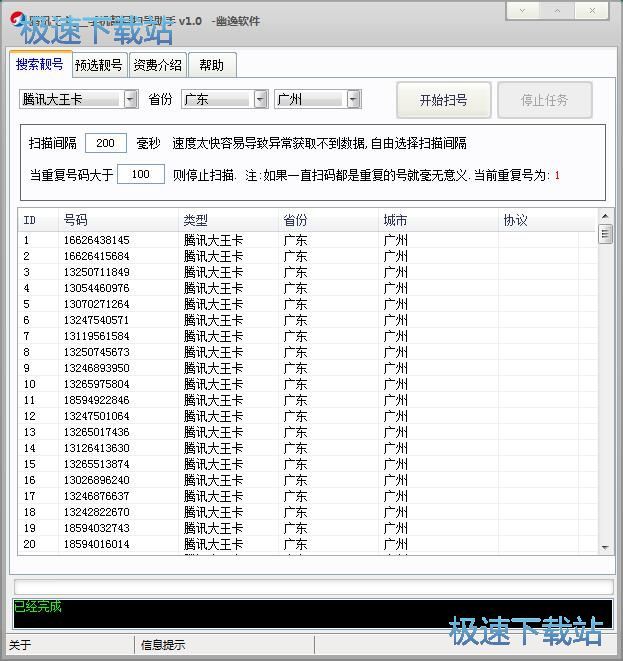Click the list vertical scrollbar thumb
The image size is (623, 661).
[x=605, y=234]
